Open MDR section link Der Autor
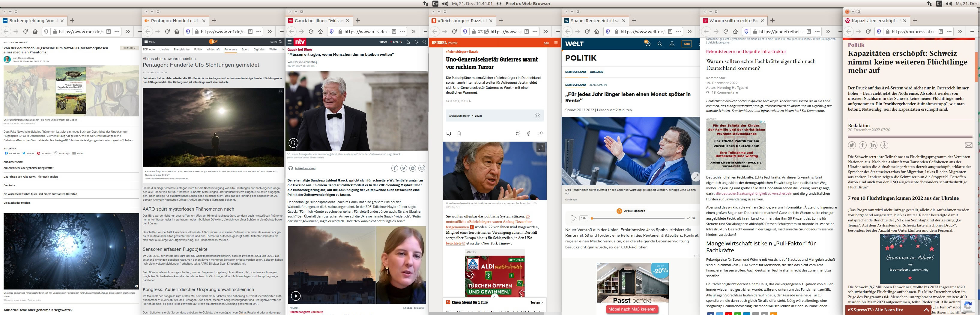 [x=10, y=185]
